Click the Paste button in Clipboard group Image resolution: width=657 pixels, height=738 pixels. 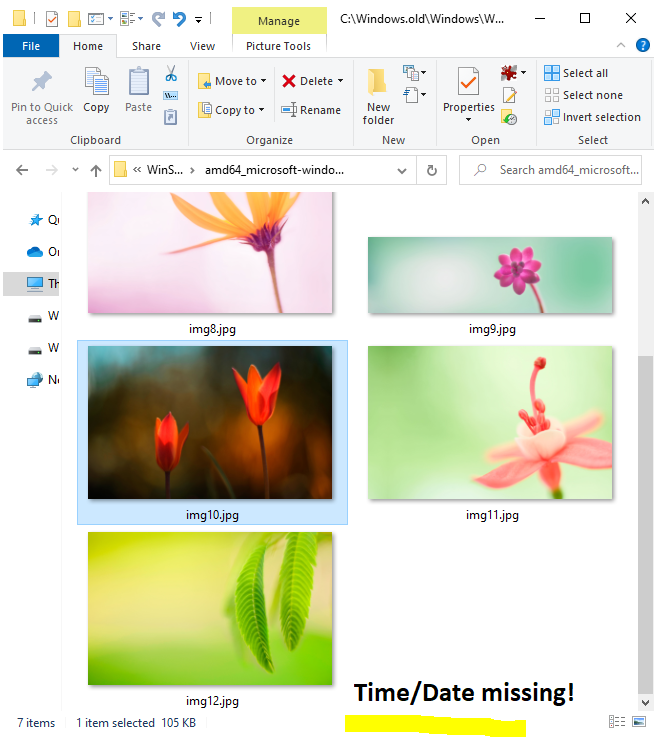pyautogui.click(x=139, y=90)
